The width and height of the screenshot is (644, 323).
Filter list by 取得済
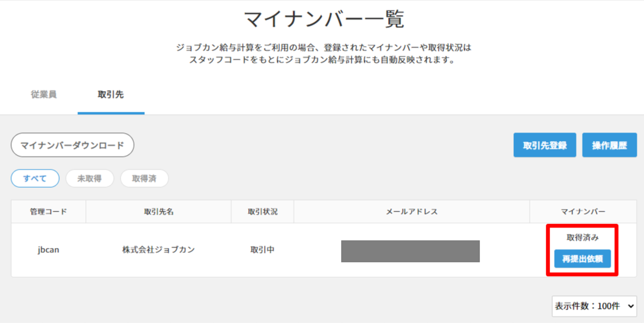[x=144, y=178]
